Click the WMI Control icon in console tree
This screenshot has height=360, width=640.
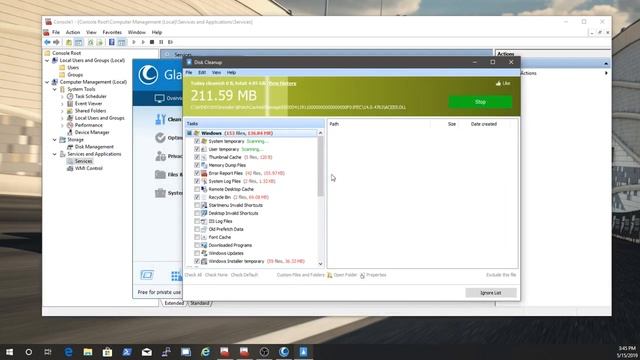70,168
